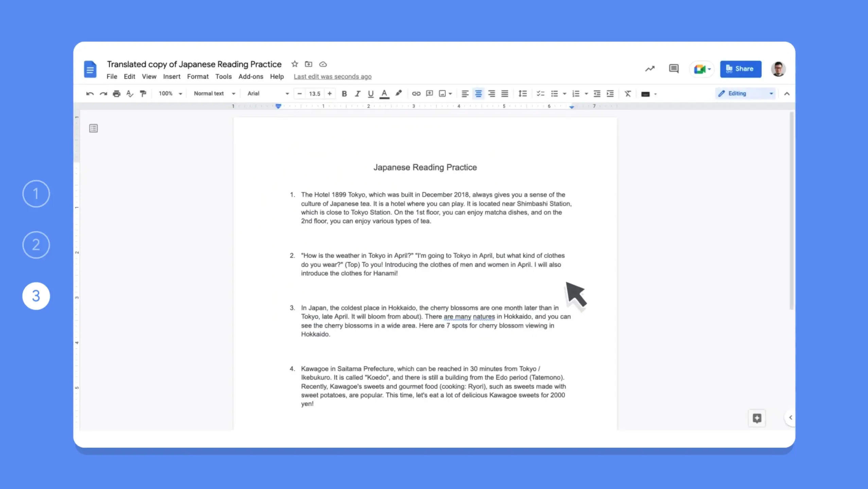Apply a highlight color to text
The width and height of the screenshot is (868, 489).
[398, 93]
